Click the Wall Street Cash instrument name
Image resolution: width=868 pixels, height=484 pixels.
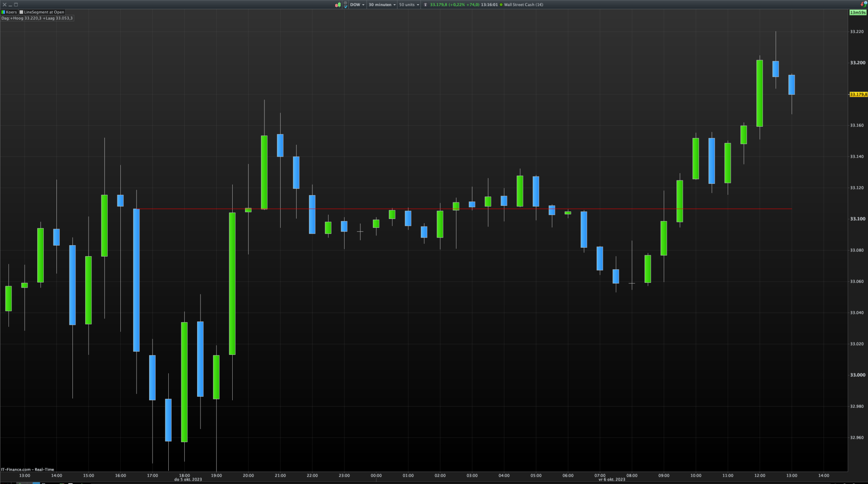click(523, 5)
